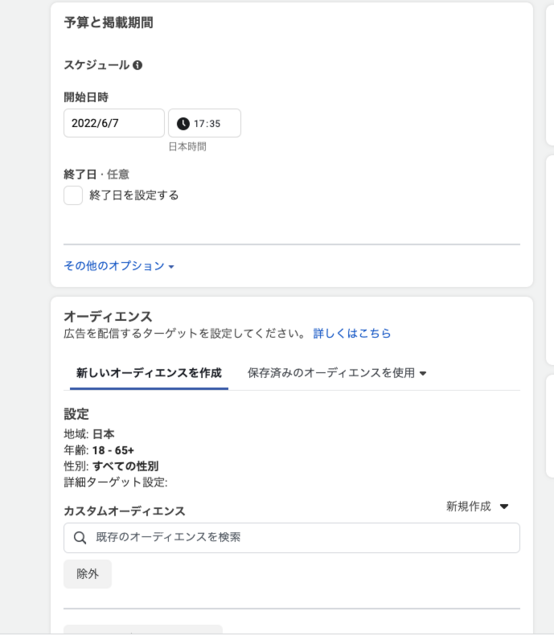
Task: Click the 年齢: 18 - 65+ setting line
Action: 99,450
